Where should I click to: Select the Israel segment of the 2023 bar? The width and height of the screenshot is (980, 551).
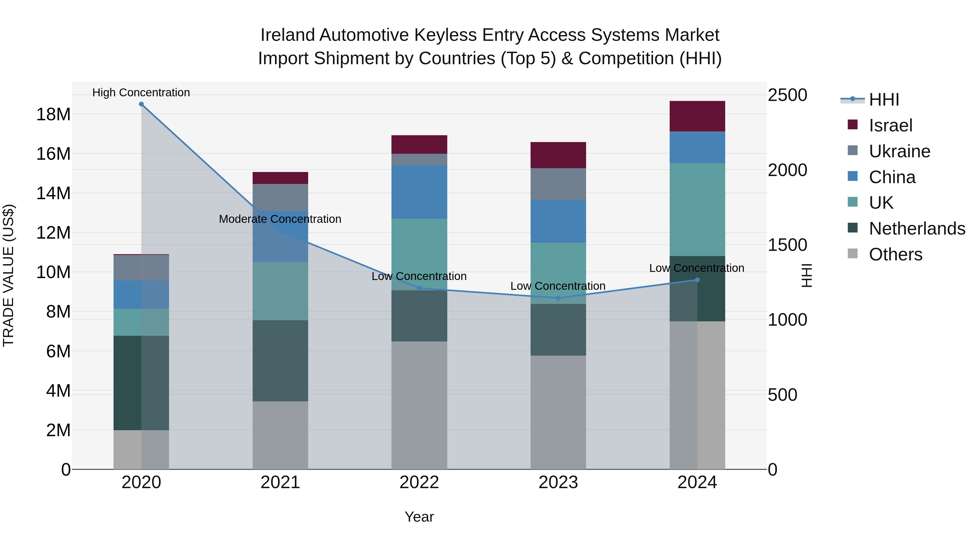[558, 155]
